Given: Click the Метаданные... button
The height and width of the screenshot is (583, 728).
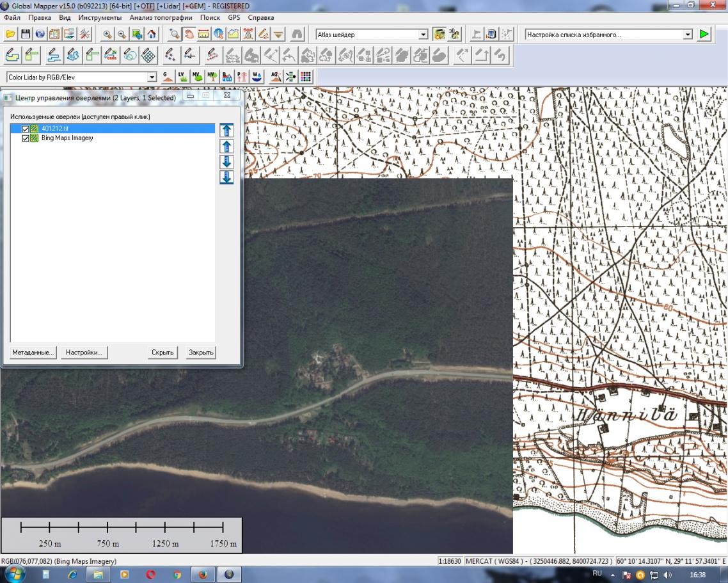Looking at the screenshot, I should pyautogui.click(x=34, y=353).
